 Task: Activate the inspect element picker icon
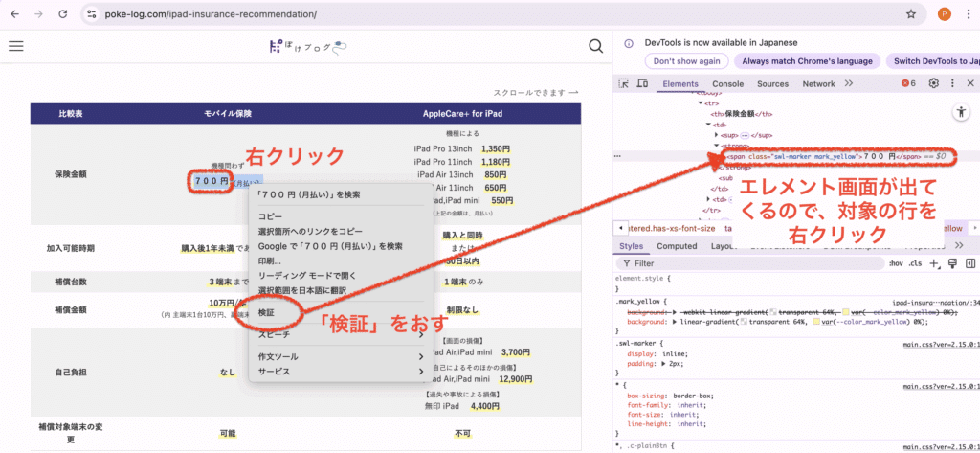623,83
